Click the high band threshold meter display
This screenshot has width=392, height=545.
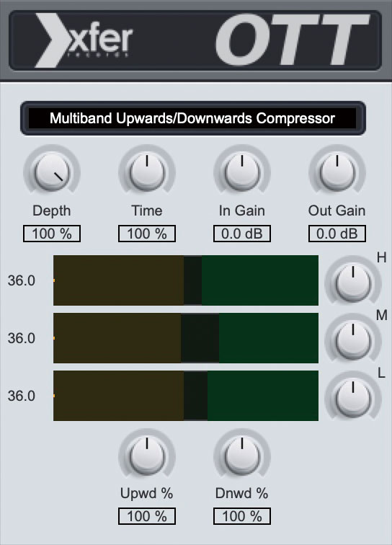(186, 280)
